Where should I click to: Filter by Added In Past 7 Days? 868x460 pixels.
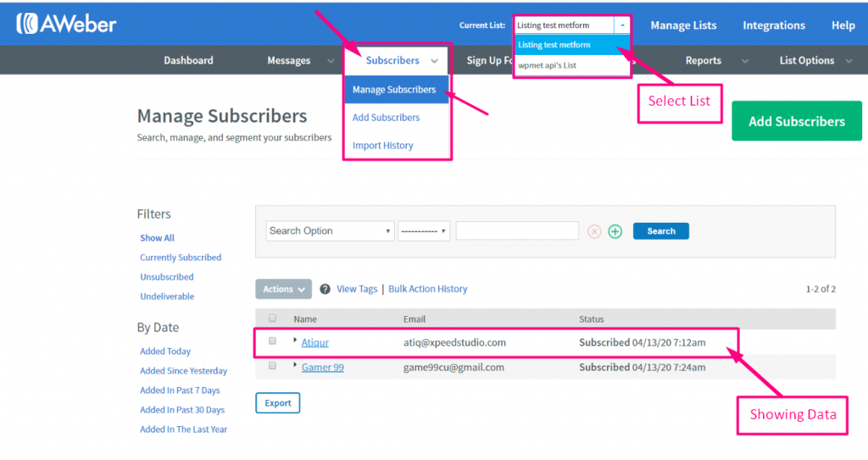180,391
